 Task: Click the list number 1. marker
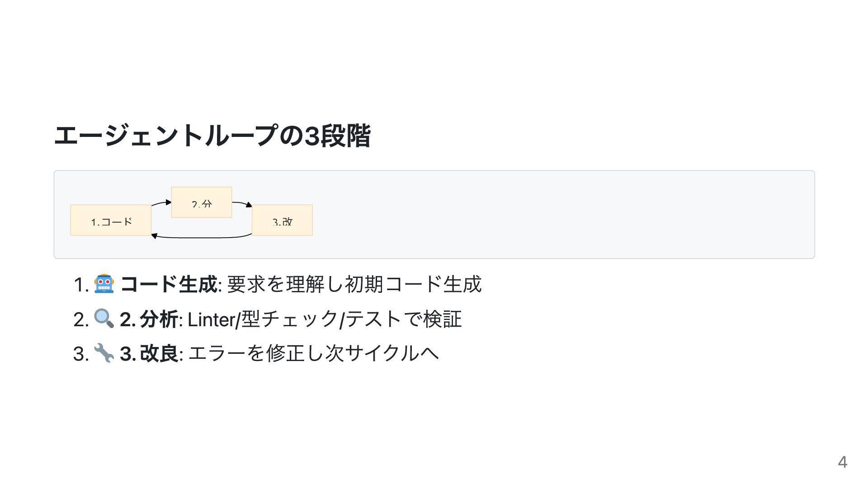coord(81,285)
